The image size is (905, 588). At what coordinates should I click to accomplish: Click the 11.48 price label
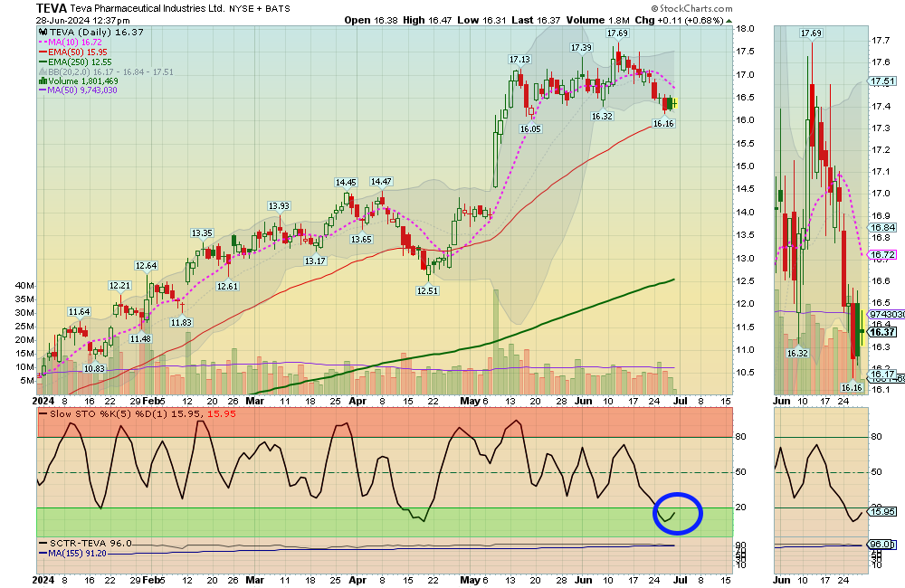140,338
